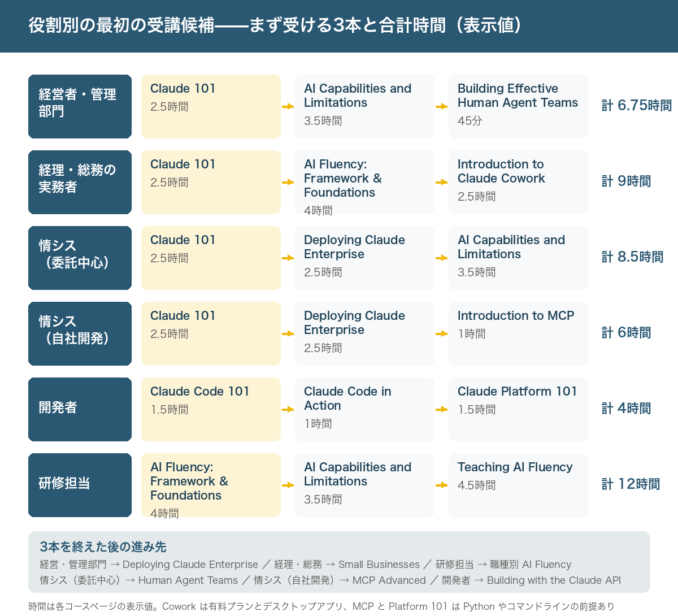Click the 計 9時間 total
Viewport: 678px width, 616px height.
(626, 181)
